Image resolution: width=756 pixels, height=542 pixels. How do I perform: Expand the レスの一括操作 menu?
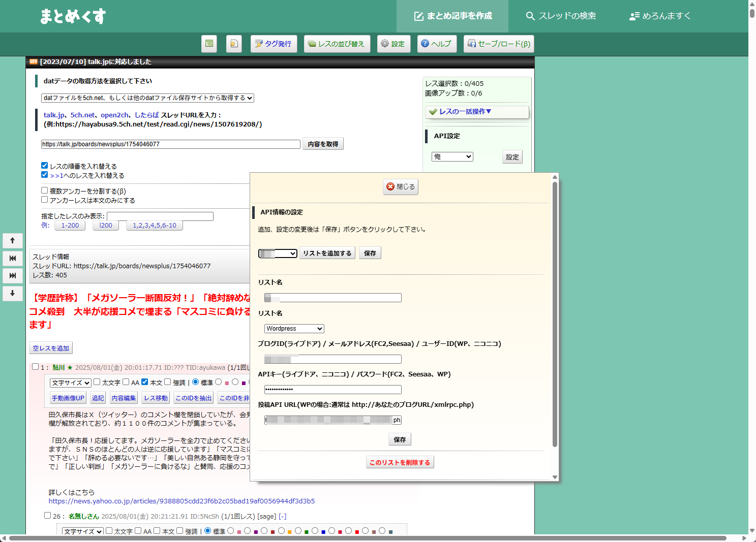[x=477, y=112]
